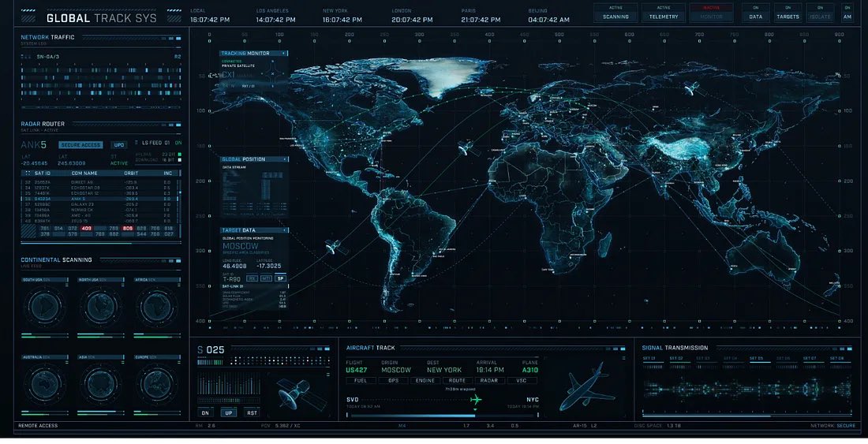868x444 pixels.
Task: Collapse the Tracking Monitor panel arrow
Action: pyautogui.click(x=284, y=53)
